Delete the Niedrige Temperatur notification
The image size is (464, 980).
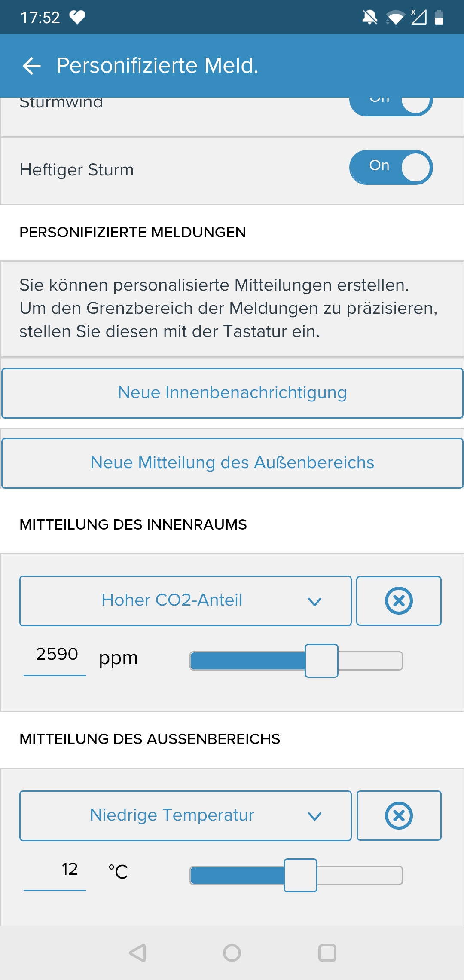pos(399,815)
